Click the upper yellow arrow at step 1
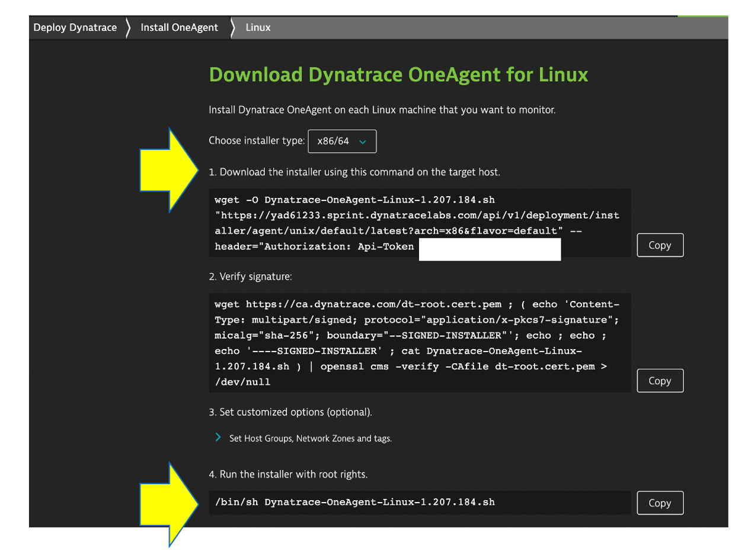 [x=169, y=171]
